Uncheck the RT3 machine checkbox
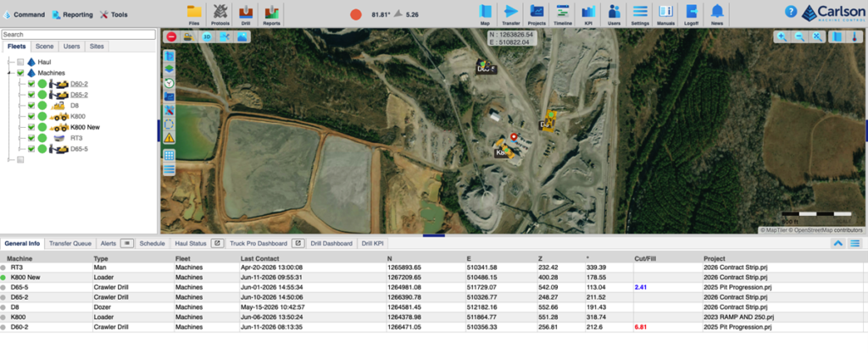868x353 pixels. pos(31,137)
